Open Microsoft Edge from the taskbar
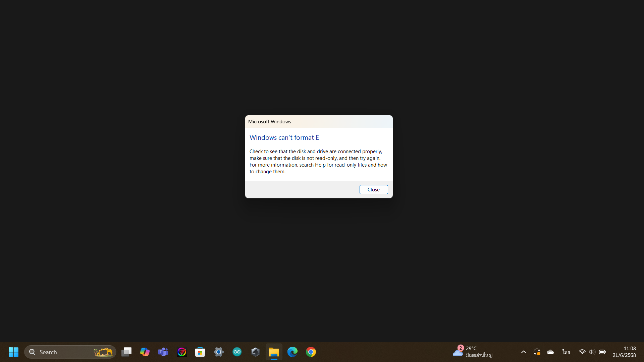Viewport: 644px width, 362px height. click(x=292, y=352)
